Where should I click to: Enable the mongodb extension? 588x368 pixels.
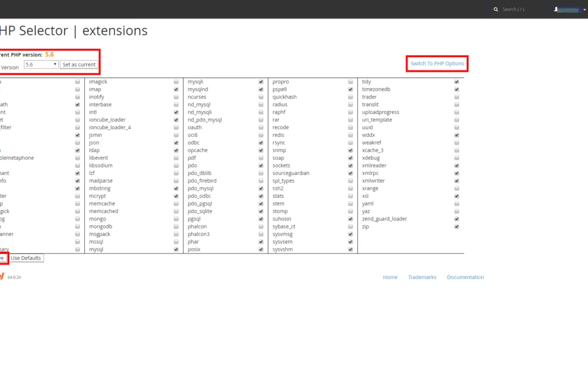point(176,226)
